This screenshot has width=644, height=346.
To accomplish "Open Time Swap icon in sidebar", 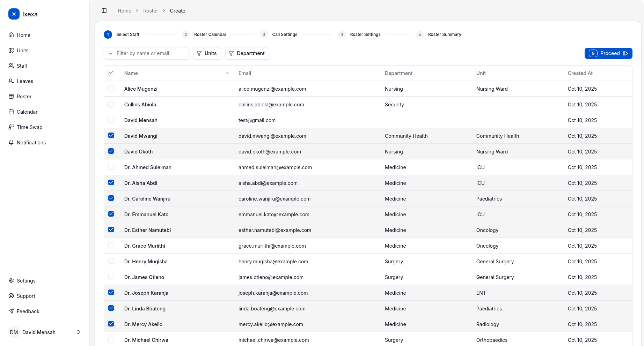I will point(11,127).
